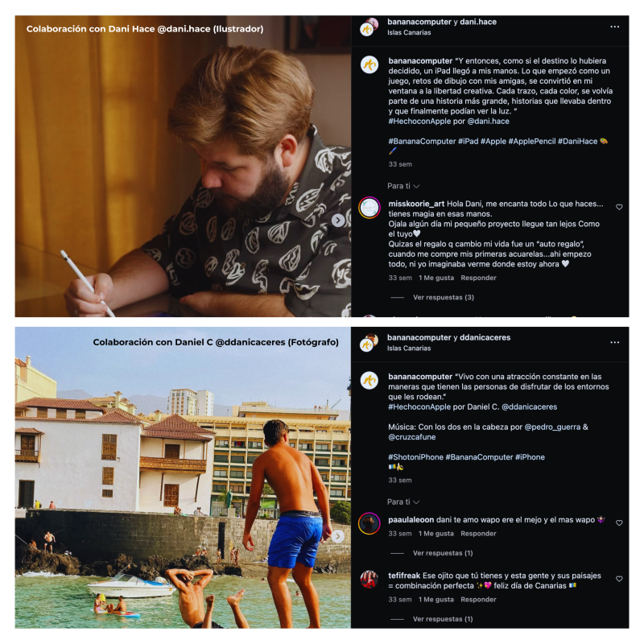Open Para ti sort dropdown in bottom post

pos(403,502)
